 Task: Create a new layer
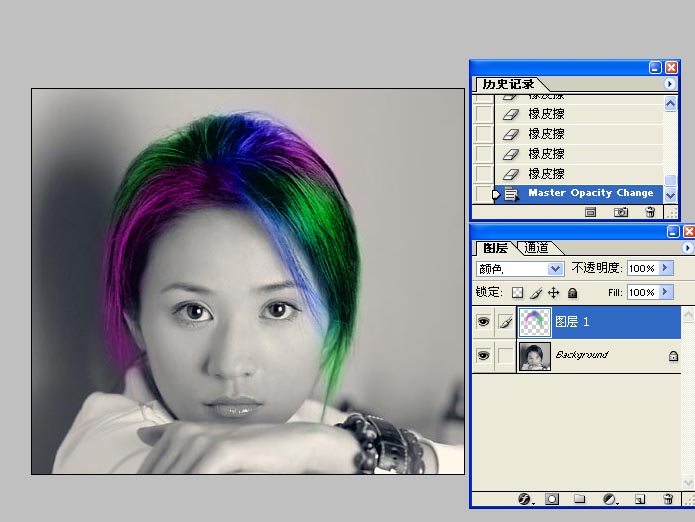(x=640, y=499)
